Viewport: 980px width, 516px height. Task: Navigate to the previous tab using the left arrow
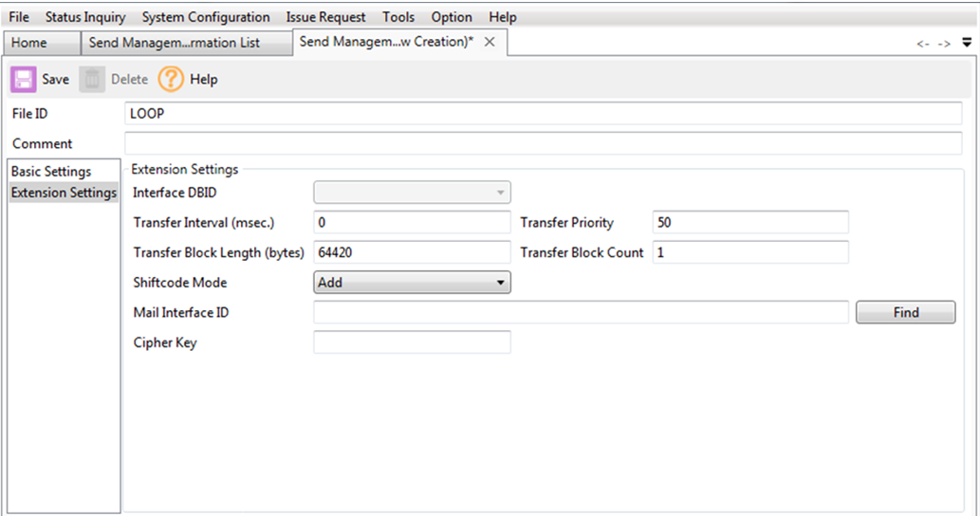tap(922, 44)
